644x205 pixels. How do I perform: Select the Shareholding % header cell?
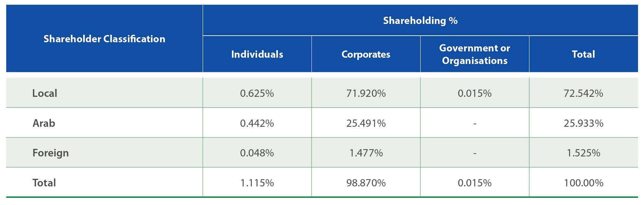pos(420,20)
